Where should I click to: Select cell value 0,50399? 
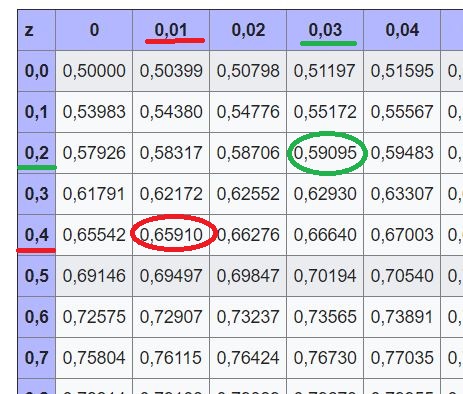pos(171,71)
